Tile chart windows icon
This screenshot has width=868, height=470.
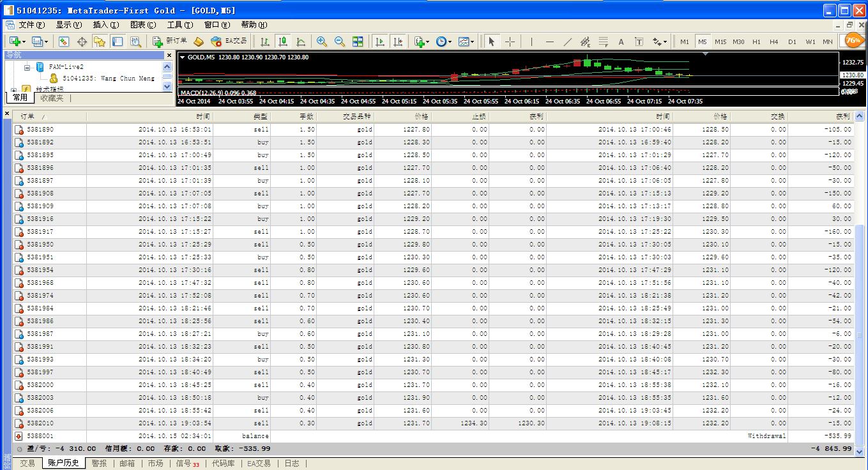(358, 42)
